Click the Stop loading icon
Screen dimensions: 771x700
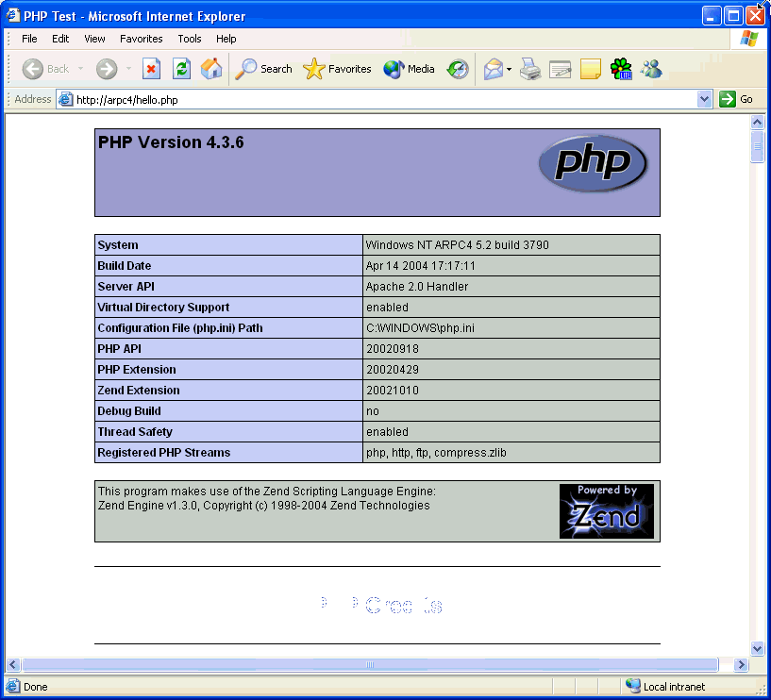coord(151,69)
